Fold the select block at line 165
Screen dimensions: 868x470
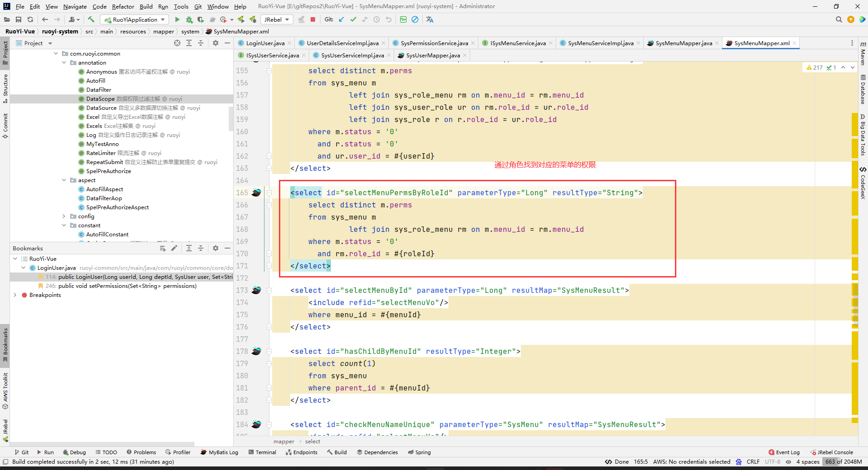[269, 193]
